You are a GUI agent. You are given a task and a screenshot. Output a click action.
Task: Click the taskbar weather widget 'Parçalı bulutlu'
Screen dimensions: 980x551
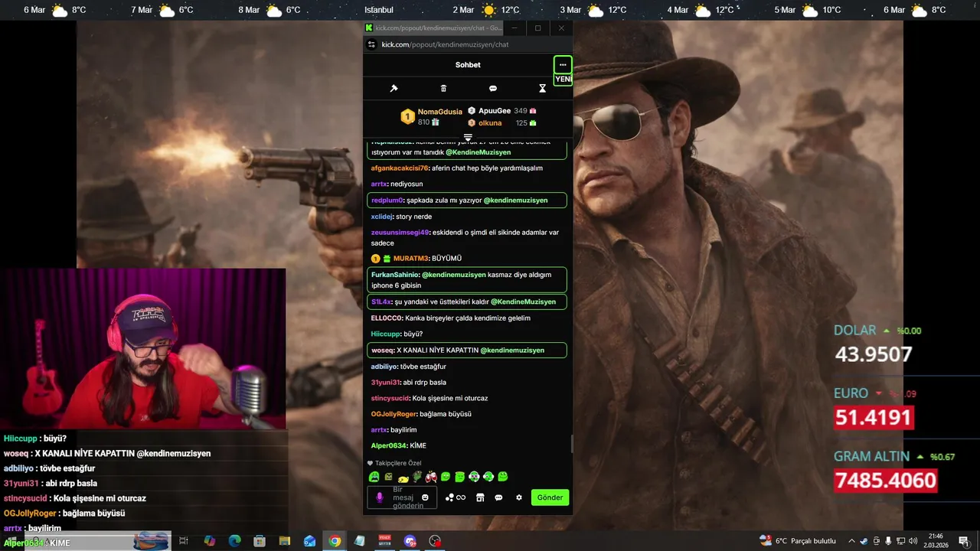tap(798, 541)
